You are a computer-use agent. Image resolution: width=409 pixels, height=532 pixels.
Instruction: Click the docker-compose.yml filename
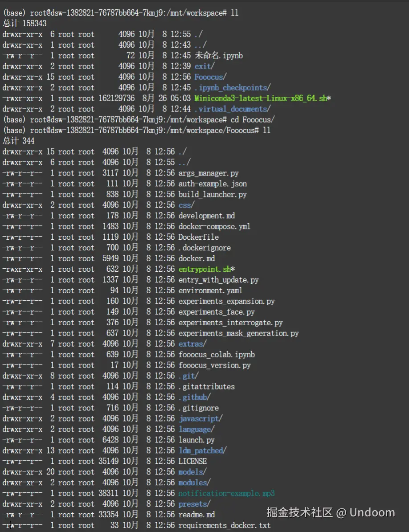pyautogui.click(x=214, y=226)
